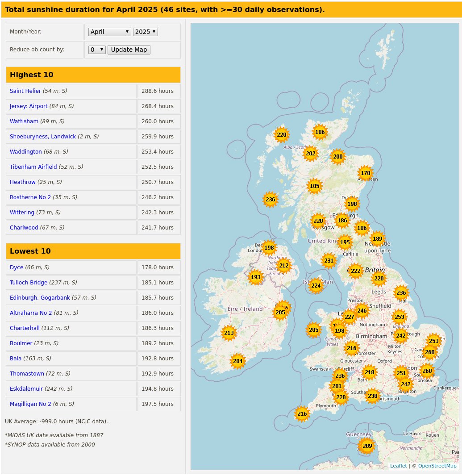Select the 189 sun marker near Newcastle upon Tyne

click(x=378, y=238)
